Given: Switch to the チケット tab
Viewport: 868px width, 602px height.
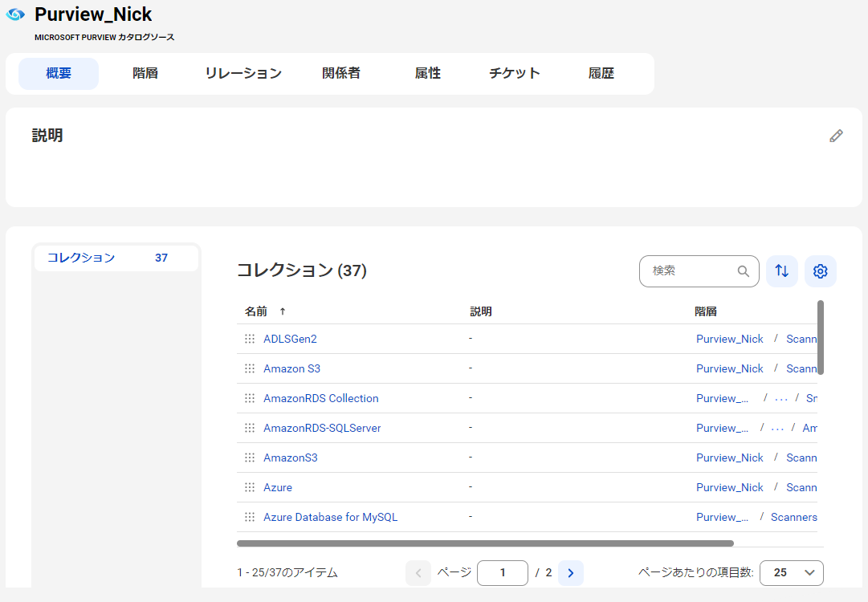Looking at the screenshot, I should (x=514, y=74).
